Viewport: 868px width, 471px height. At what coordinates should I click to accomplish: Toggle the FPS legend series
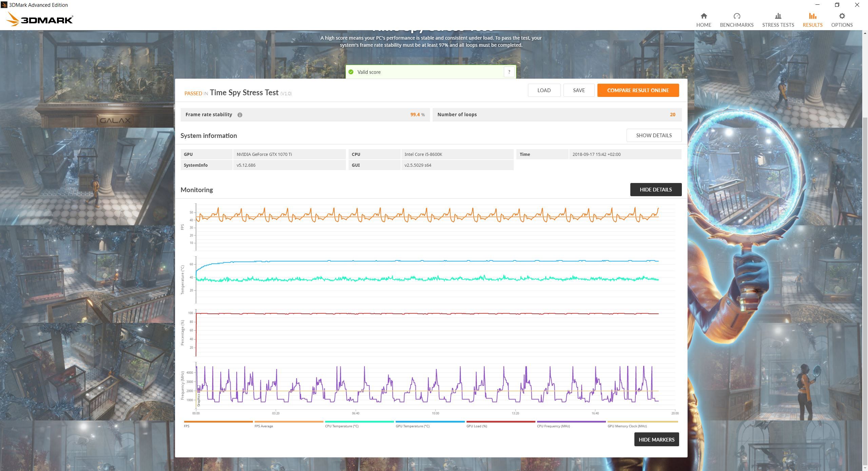click(218, 424)
